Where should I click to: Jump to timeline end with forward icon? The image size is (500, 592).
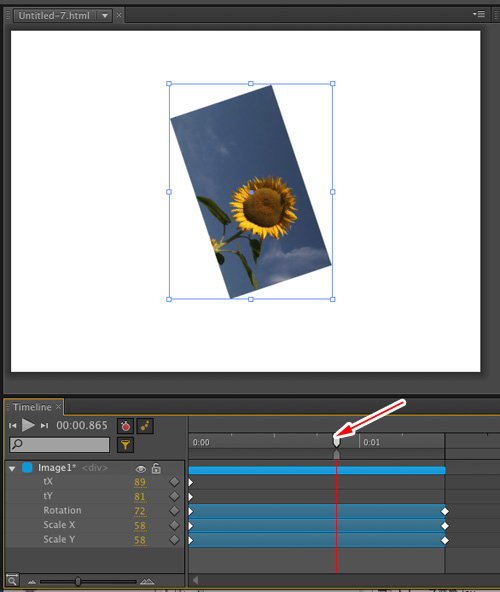coord(45,426)
